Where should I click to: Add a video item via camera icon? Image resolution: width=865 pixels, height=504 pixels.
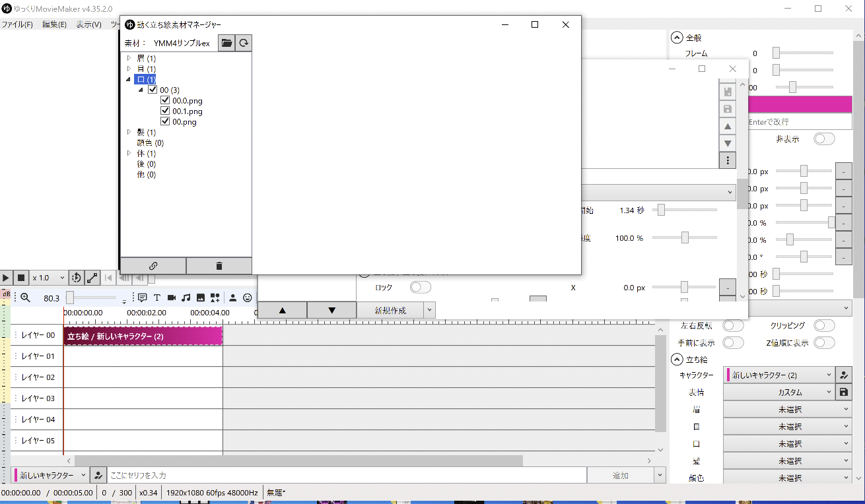click(x=172, y=298)
